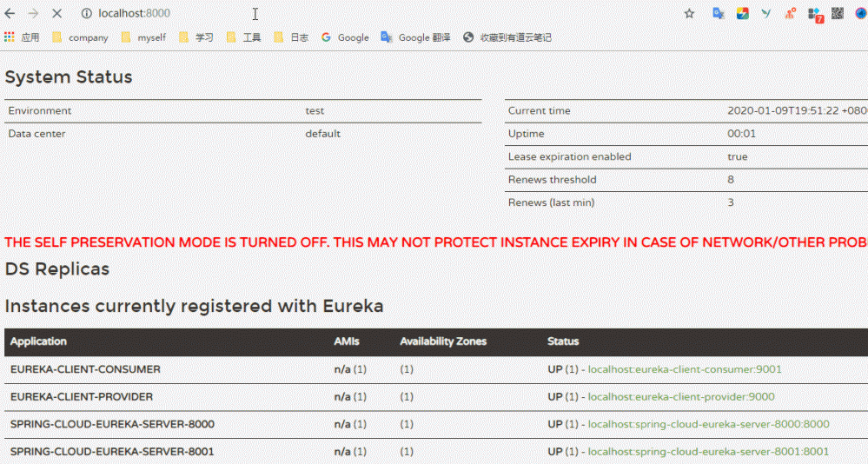Screen dimensions: 868x464
Task: Click the Environment label
Action: point(40,110)
